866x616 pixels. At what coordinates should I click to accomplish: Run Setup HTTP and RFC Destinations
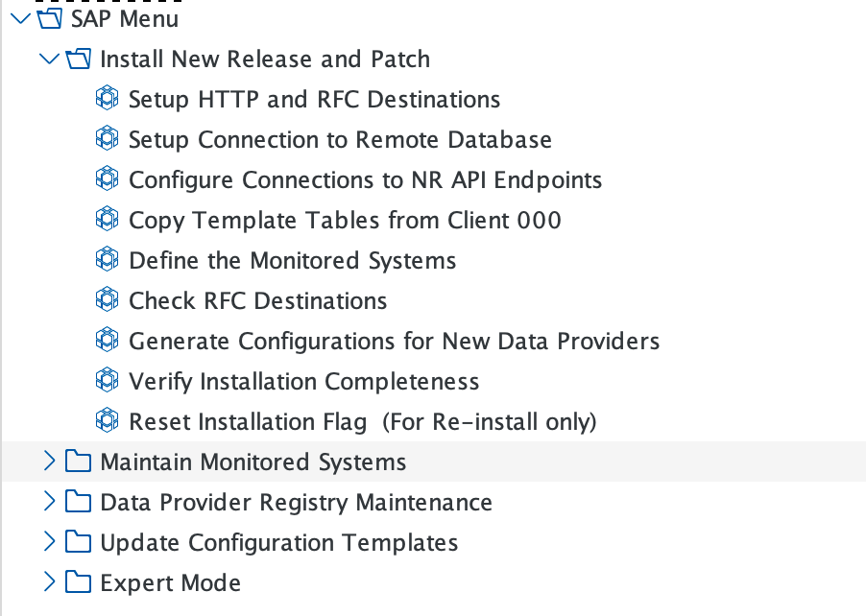coord(314,98)
